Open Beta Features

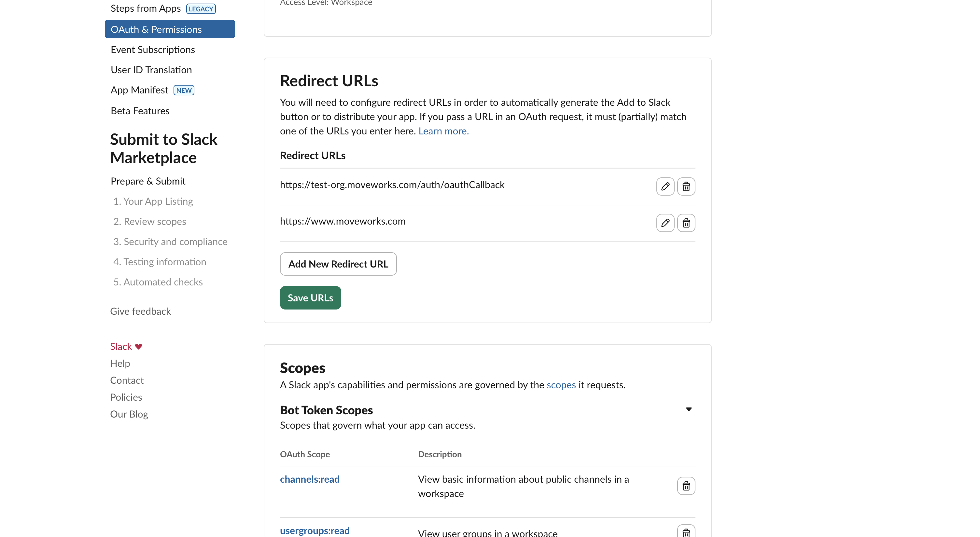[140, 111]
